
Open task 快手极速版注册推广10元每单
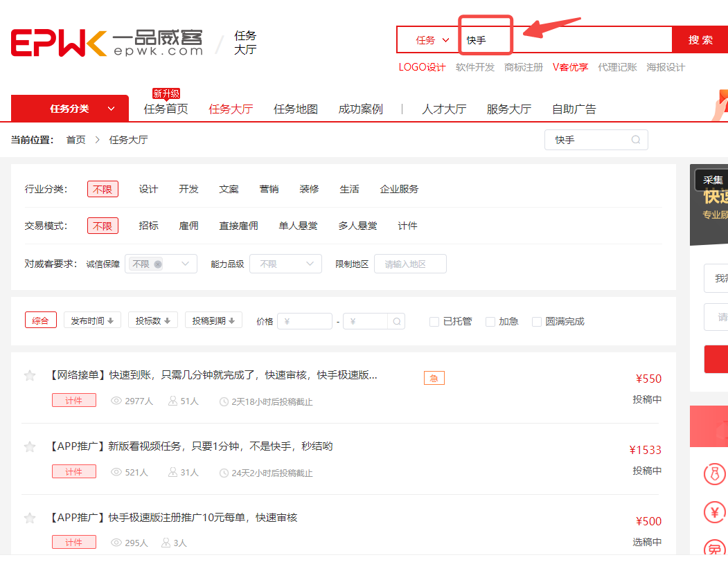point(174,517)
